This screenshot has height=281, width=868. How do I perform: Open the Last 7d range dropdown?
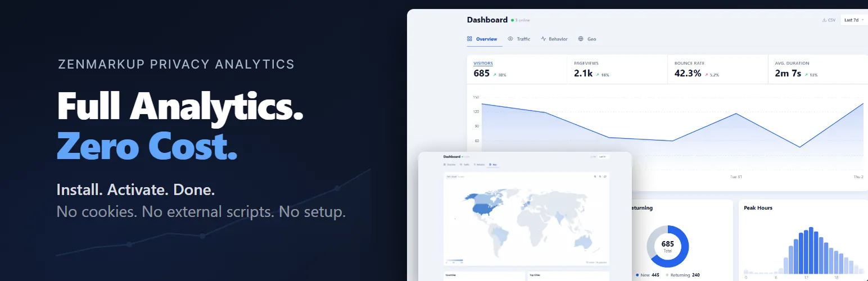coord(855,20)
